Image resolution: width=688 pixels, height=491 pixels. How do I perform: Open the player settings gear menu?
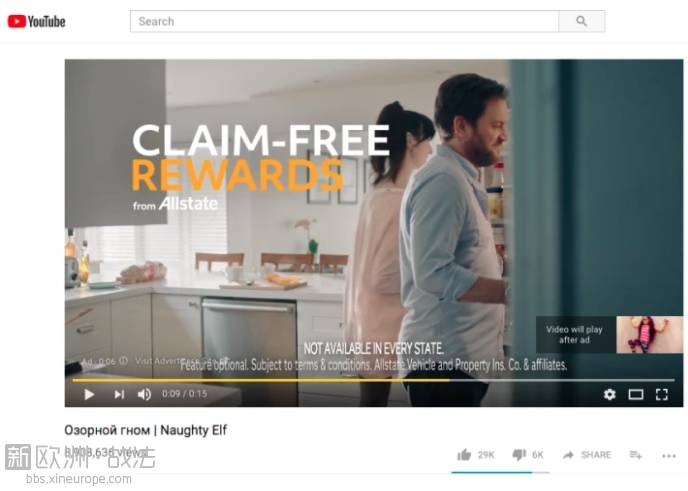click(609, 394)
